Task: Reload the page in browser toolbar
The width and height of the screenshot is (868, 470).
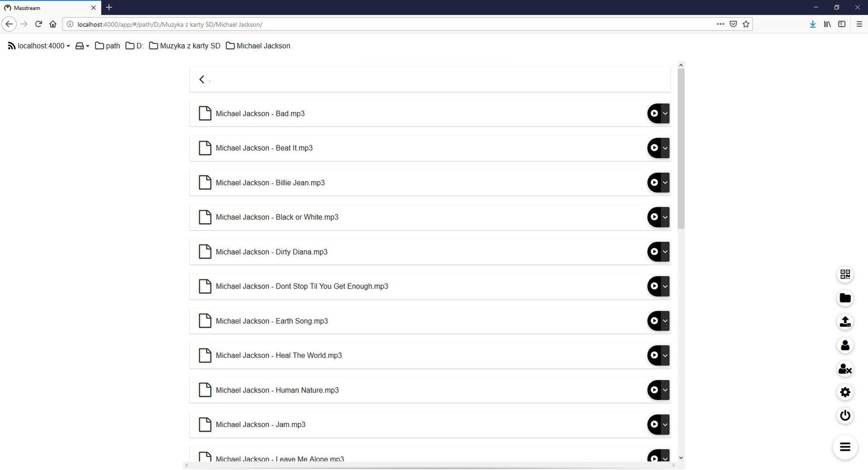Action: click(x=38, y=24)
